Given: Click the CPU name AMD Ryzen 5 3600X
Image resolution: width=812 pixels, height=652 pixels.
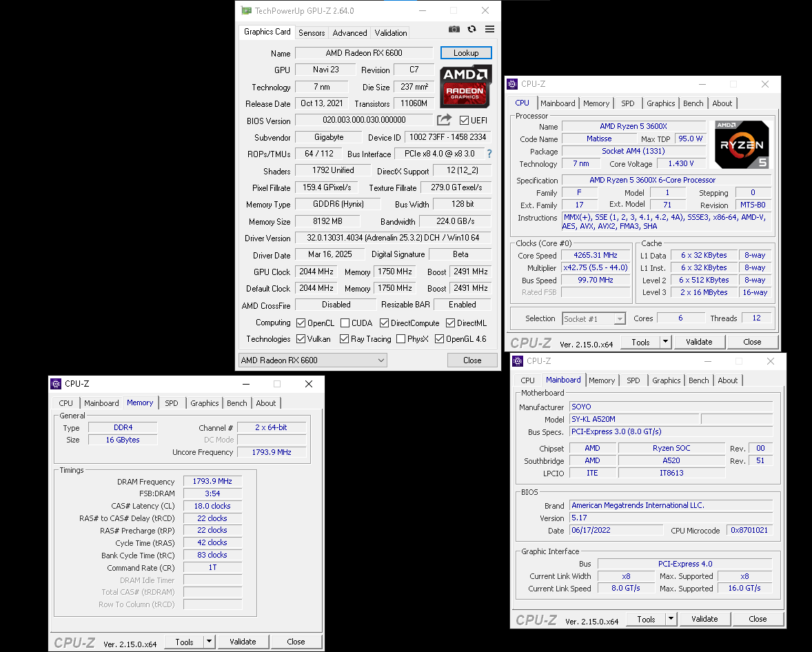Looking at the screenshot, I should [x=633, y=126].
